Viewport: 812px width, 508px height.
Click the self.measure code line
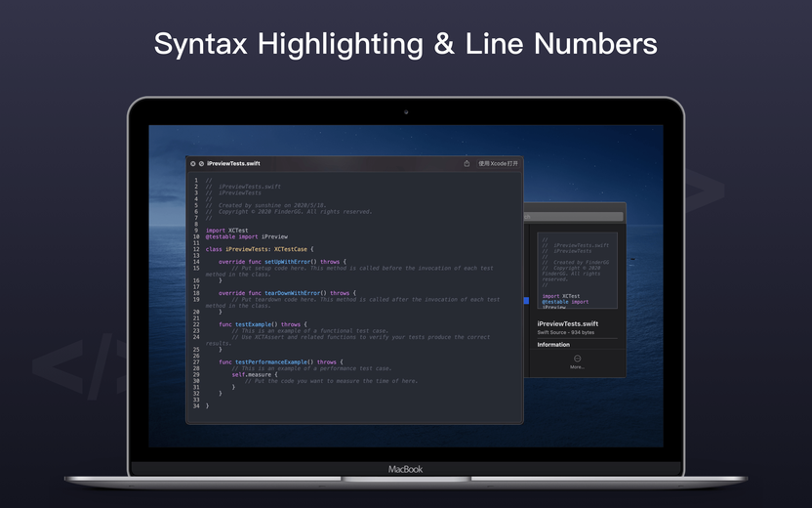pyautogui.click(x=255, y=375)
